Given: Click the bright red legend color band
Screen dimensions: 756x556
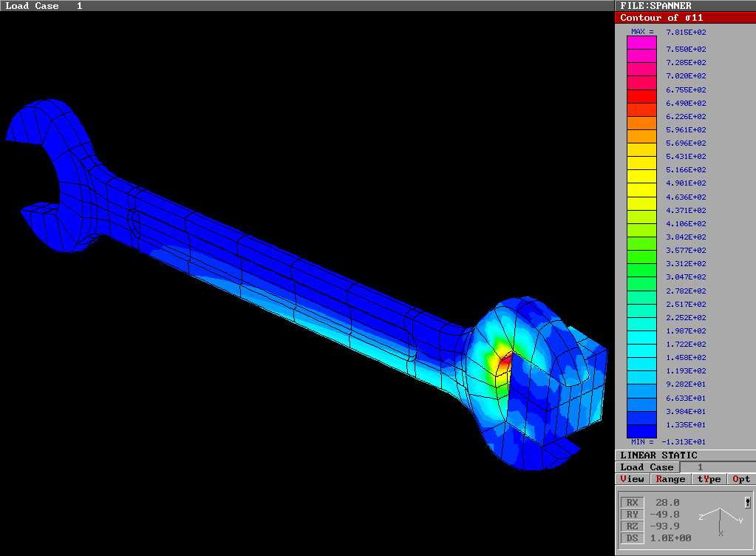Looking at the screenshot, I should [x=641, y=97].
